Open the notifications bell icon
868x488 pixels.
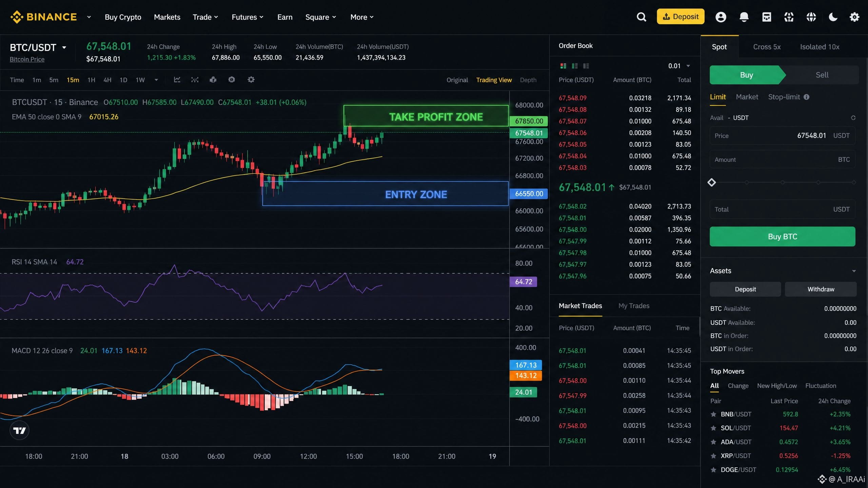(x=744, y=17)
